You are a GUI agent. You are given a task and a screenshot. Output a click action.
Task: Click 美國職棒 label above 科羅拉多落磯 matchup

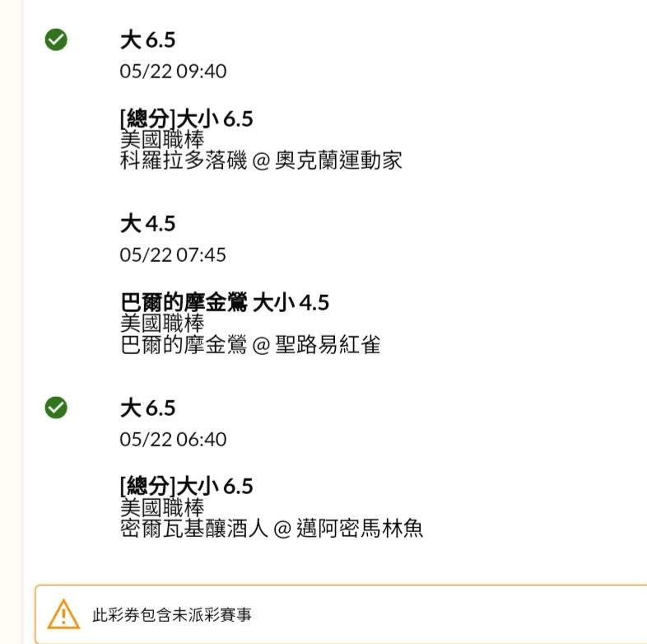pos(162,139)
